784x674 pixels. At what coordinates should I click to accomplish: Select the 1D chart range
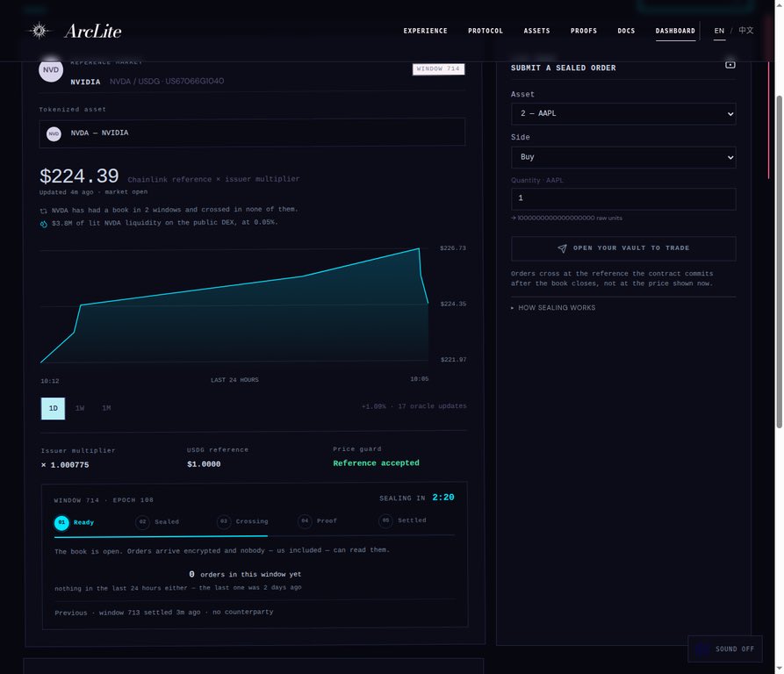53,409
